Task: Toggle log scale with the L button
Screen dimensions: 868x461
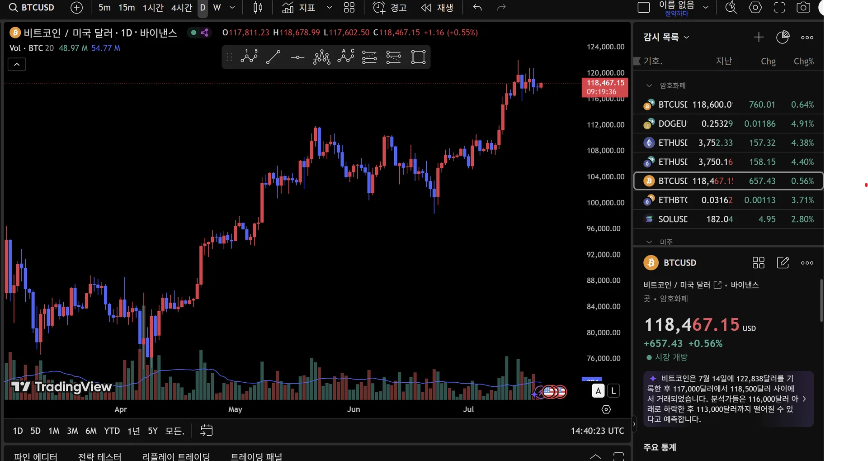Action: tap(613, 391)
